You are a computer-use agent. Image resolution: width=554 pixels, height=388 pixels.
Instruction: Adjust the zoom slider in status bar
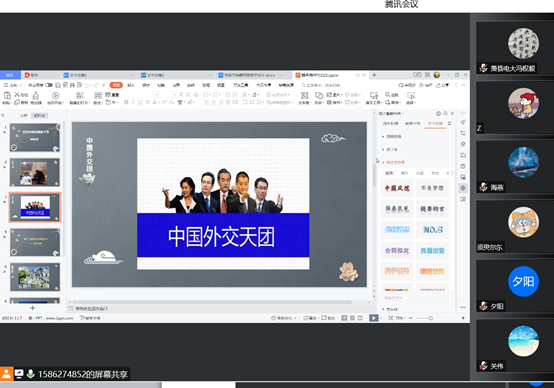[431, 318]
